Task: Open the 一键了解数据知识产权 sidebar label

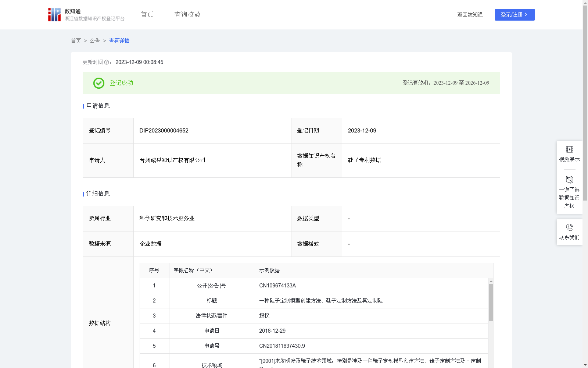Action: pyautogui.click(x=570, y=198)
